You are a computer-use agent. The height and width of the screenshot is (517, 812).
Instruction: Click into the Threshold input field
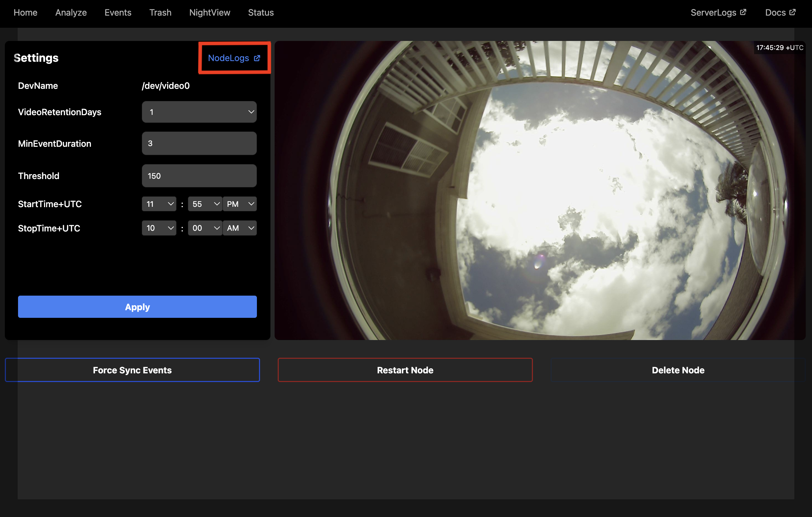[199, 176]
